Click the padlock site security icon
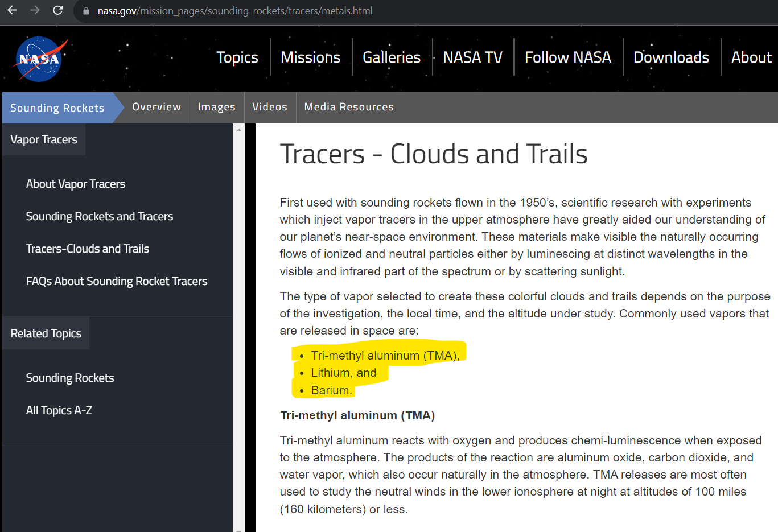778x532 pixels. [87, 11]
